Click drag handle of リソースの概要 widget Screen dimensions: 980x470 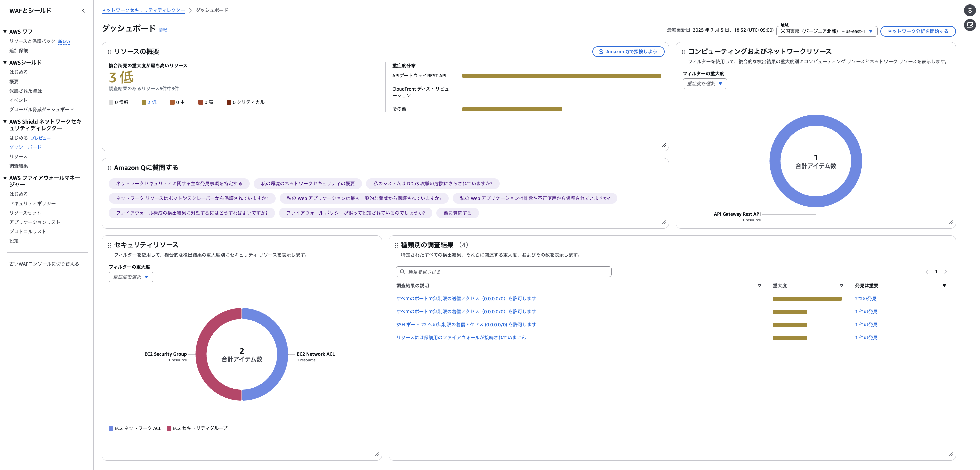[109, 52]
